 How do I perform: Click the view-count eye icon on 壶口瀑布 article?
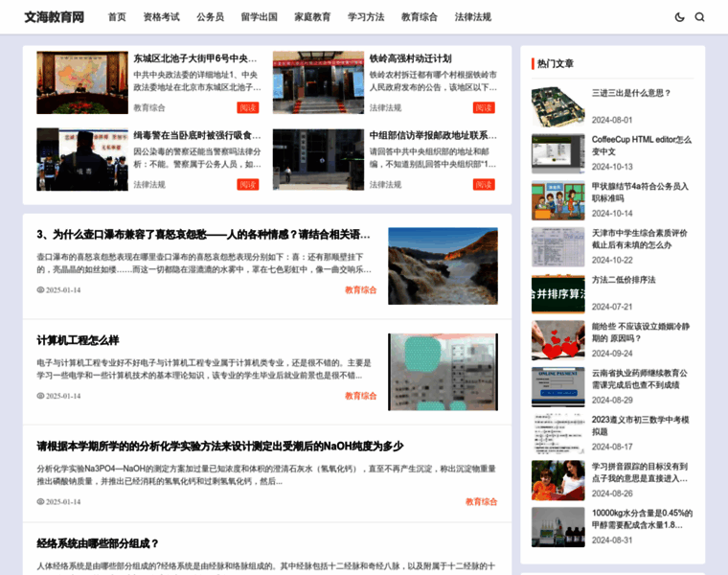tap(40, 289)
